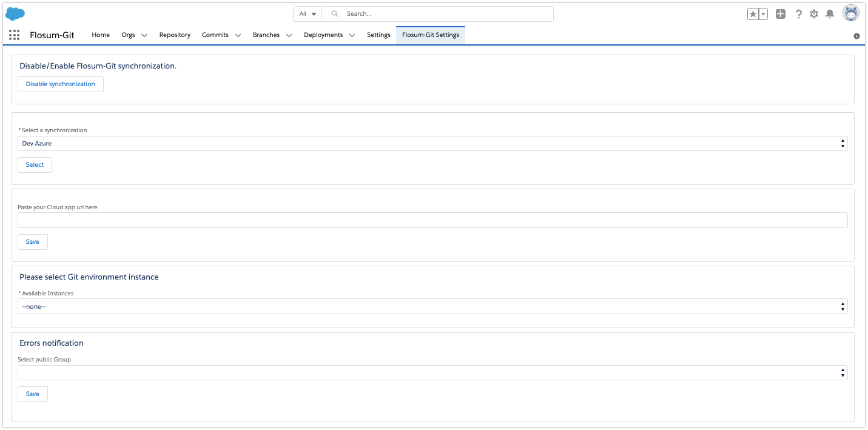The height and width of the screenshot is (430, 868).
Task: Open the Setup gear icon
Action: pos(814,14)
